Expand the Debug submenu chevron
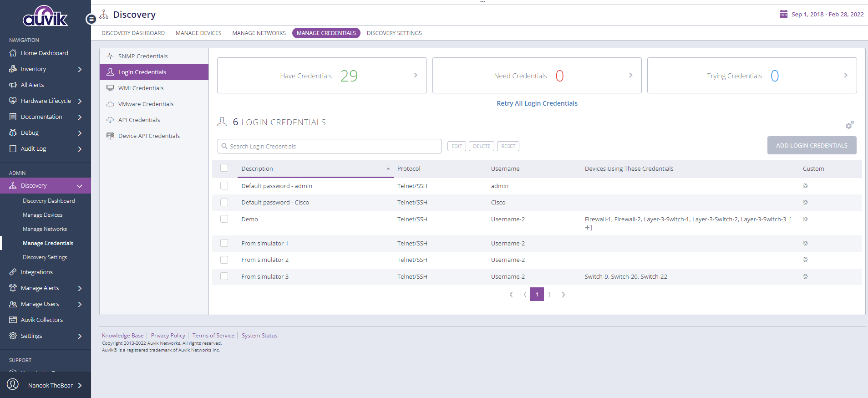The width and height of the screenshot is (868, 398). point(80,133)
